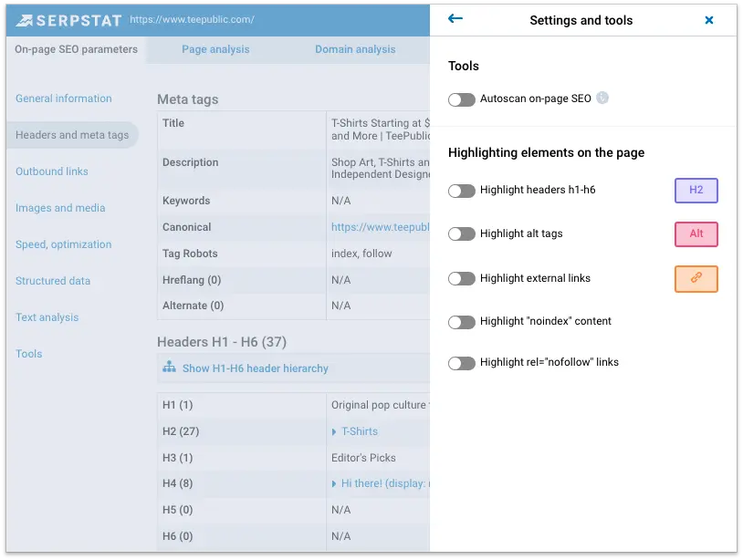Switch on Highlight rel="nofollow" links

(462, 363)
